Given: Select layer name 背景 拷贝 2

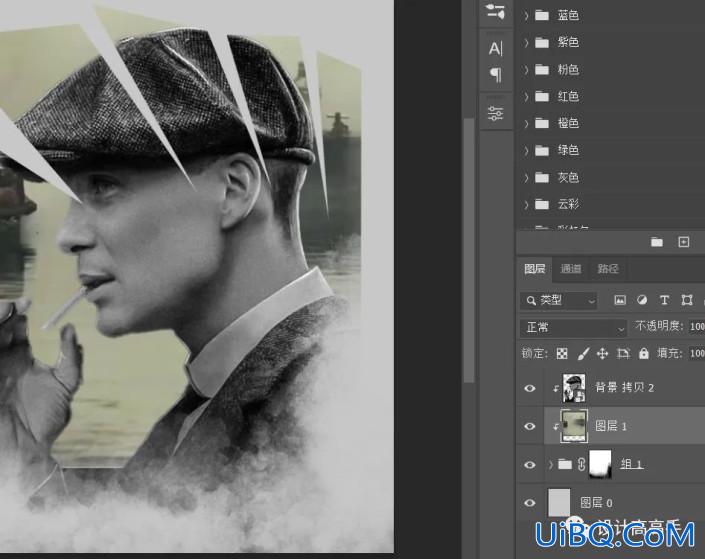Looking at the screenshot, I should point(624,388).
